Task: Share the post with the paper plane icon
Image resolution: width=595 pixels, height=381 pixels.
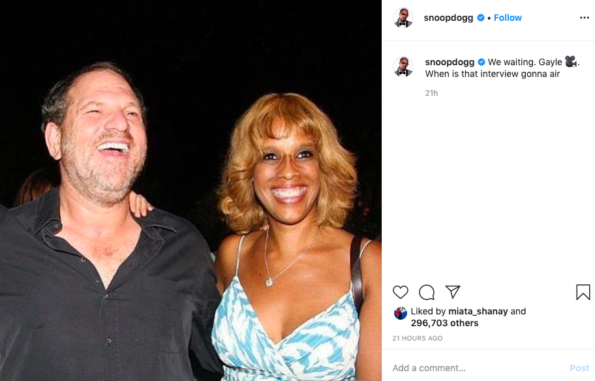Action: click(x=453, y=292)
